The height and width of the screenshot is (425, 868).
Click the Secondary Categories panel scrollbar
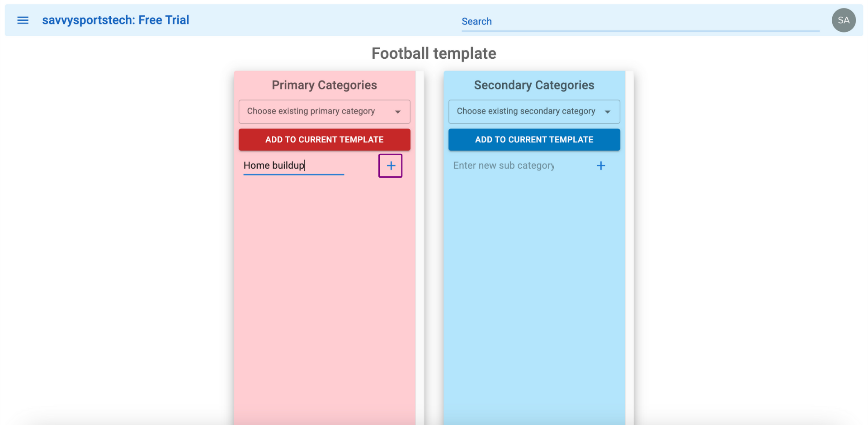630,248
